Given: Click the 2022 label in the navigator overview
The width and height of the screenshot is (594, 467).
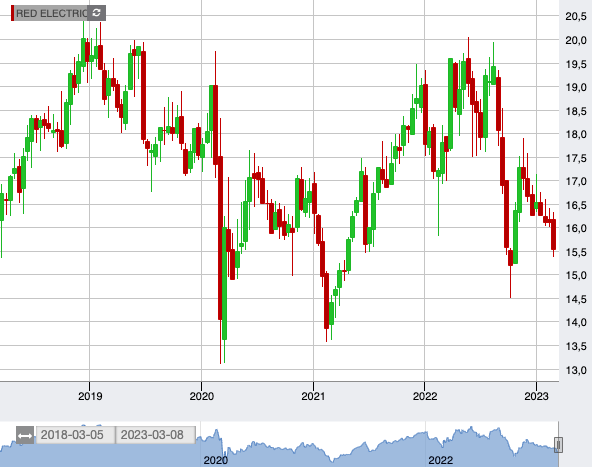Looking at the screenshot, I should [x=440, y=460].
